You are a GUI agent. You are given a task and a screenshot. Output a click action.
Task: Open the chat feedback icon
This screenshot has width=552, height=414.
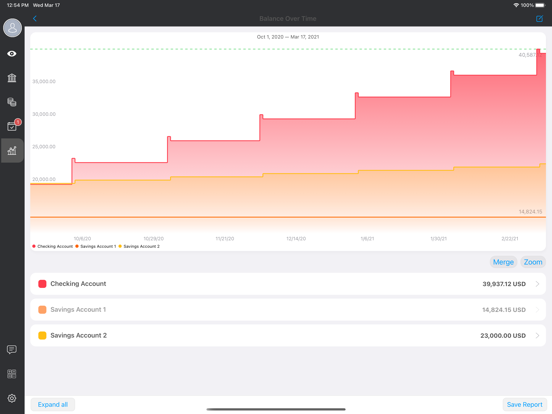coord(12,350)
